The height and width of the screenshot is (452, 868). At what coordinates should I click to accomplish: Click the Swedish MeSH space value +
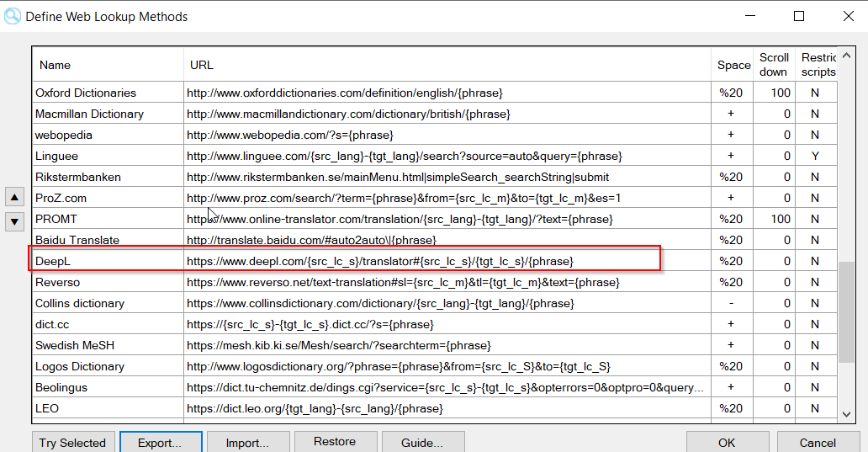click(731, 345)
